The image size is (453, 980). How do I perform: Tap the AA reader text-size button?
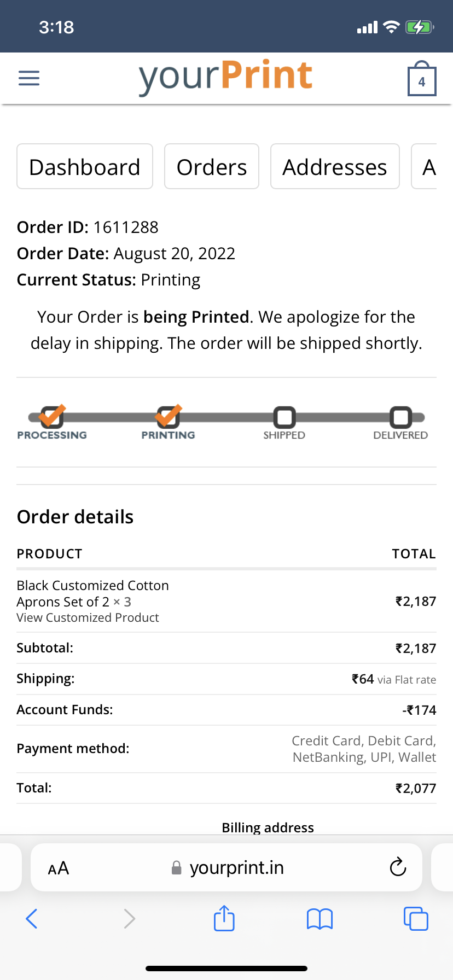59,868
